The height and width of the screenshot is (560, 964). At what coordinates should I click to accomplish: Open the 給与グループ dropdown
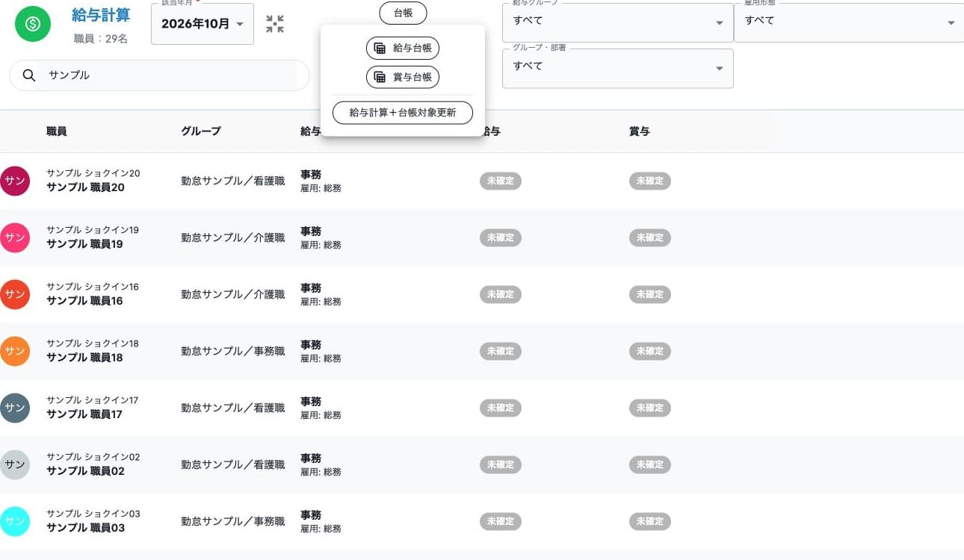tap(617, 22)
